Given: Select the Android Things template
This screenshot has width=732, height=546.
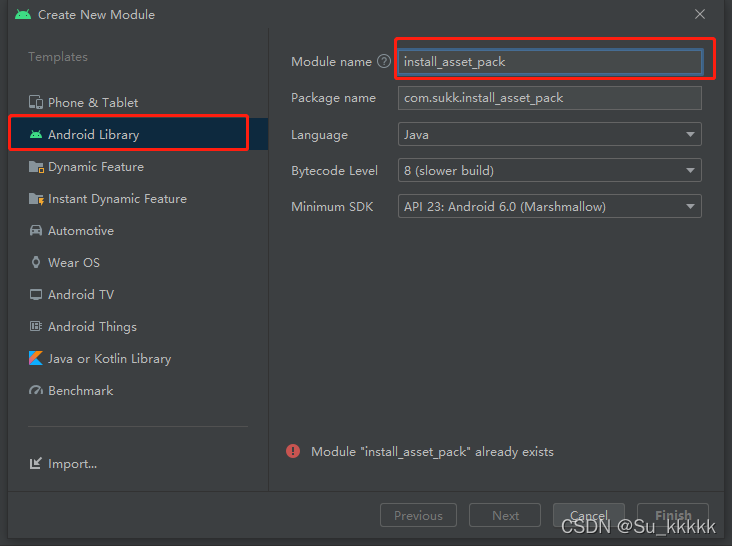Looking at the screenshot, I should point(138,326).
